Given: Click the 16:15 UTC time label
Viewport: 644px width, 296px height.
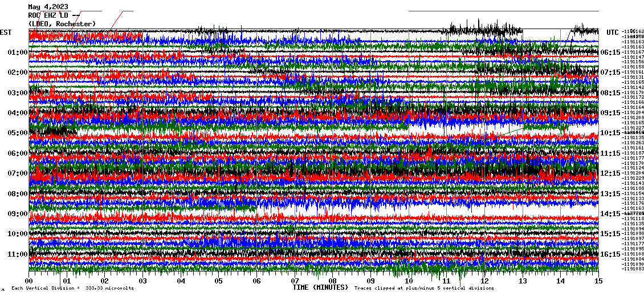Looking at the screenshot, I should click(610, 254).
